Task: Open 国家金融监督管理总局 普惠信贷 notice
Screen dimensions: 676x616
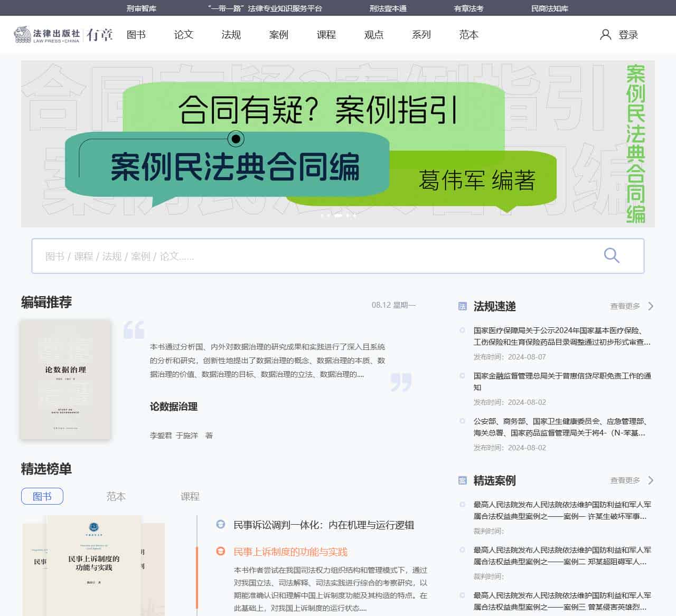Action: 562,382
